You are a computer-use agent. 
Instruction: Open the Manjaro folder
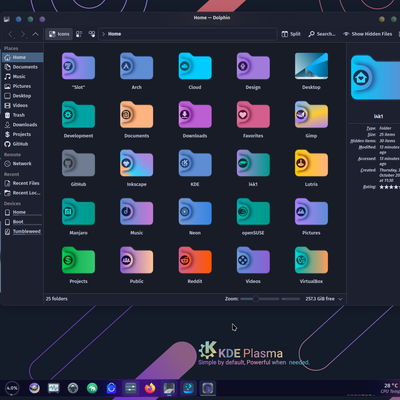pos(78,212)
